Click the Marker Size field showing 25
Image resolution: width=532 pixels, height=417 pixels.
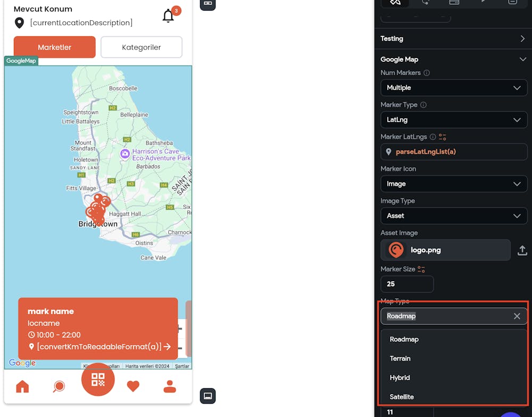pos(407,284)
